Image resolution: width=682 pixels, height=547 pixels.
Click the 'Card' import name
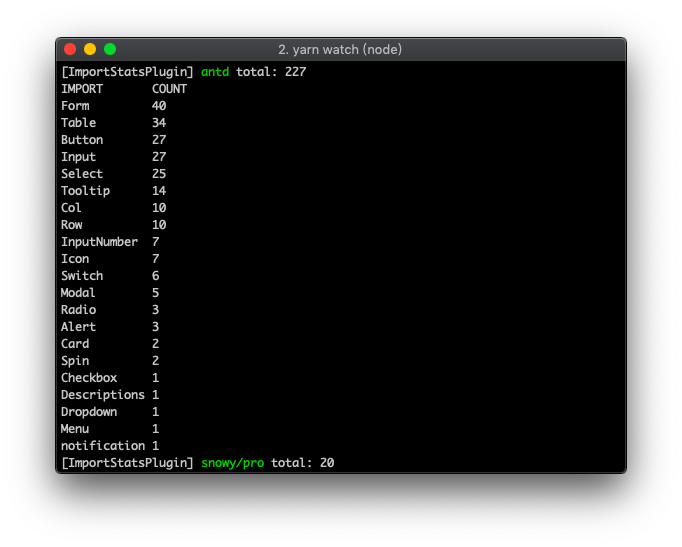[75, 344]
